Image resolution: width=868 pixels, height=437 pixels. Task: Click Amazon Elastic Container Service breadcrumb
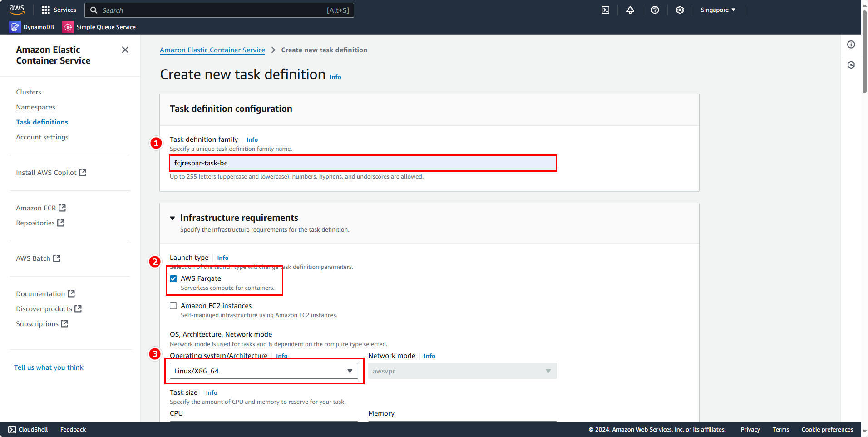(212, 50)
